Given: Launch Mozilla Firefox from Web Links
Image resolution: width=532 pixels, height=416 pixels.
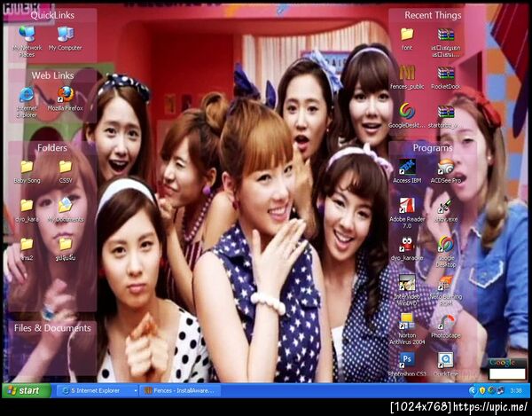Looking at the screenshot, I should click(65, 98).
